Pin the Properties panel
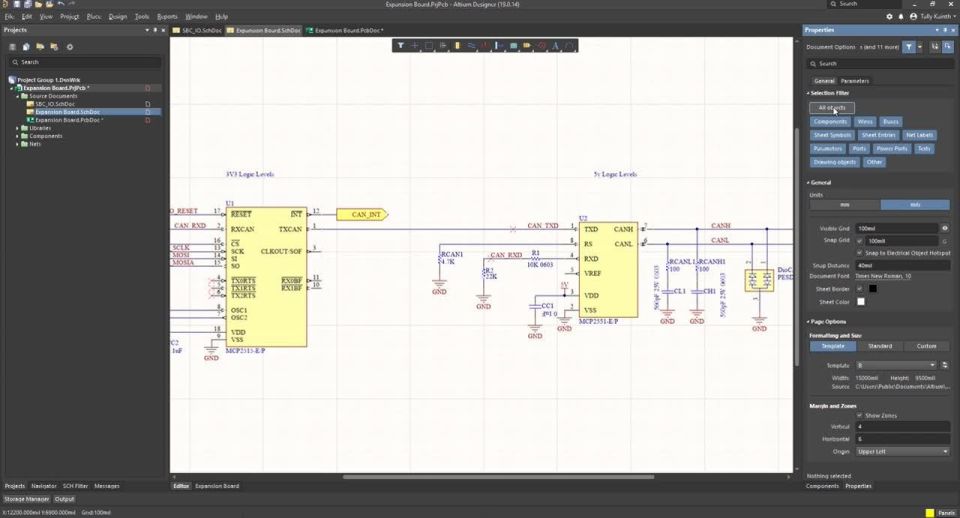The width and height of the screenshot is (960, 518). coord(946,29)
